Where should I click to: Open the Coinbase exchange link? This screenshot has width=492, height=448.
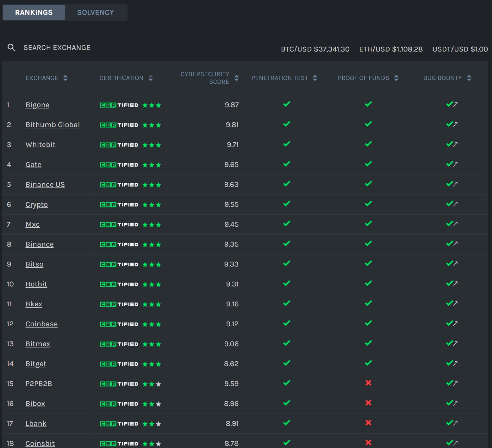(41, 324)
